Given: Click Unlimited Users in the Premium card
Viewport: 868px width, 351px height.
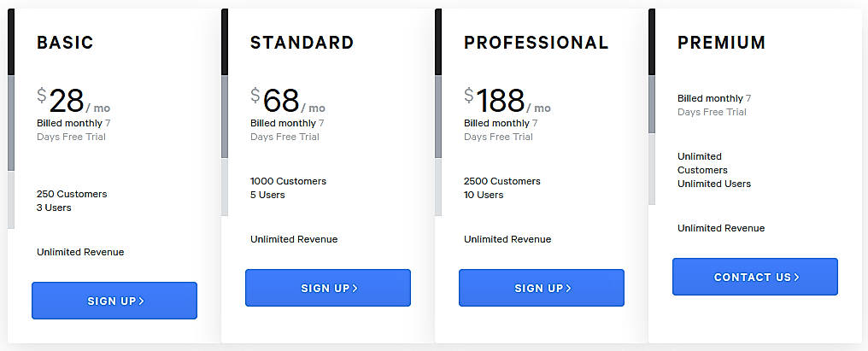Looking at the screenshot, I should pos(714,184).
